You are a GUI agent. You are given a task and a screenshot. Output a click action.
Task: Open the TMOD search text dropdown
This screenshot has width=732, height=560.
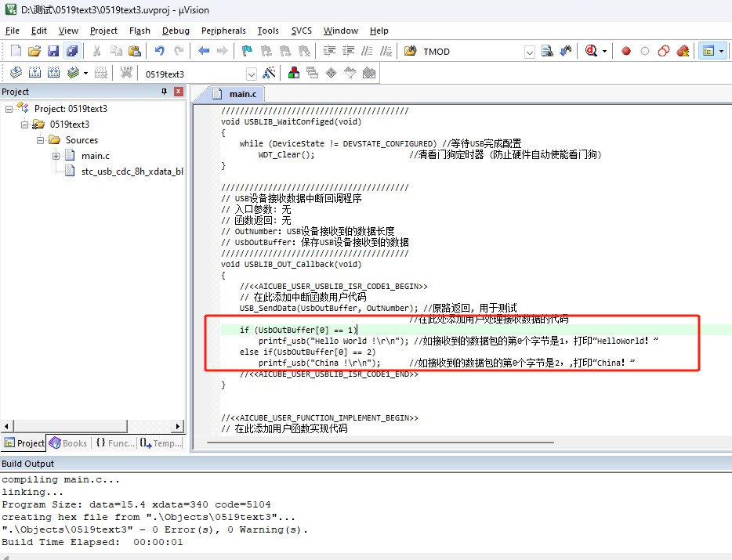pos(529,52)
